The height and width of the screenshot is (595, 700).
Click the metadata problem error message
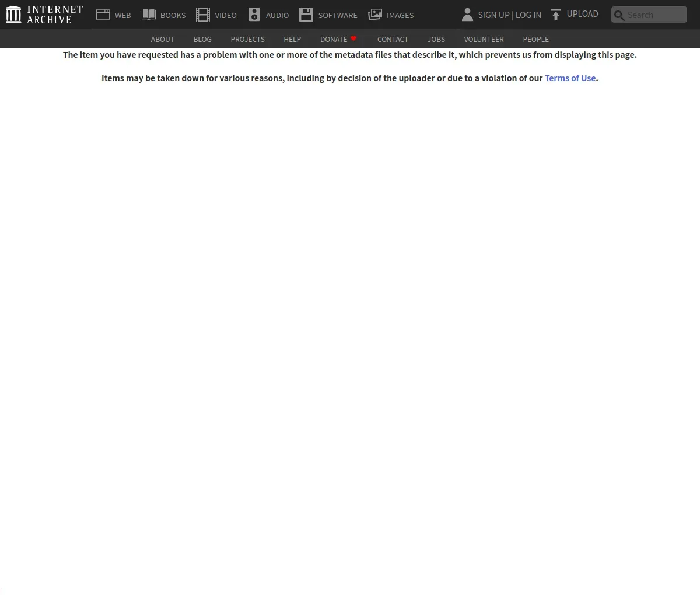point(350,55)
